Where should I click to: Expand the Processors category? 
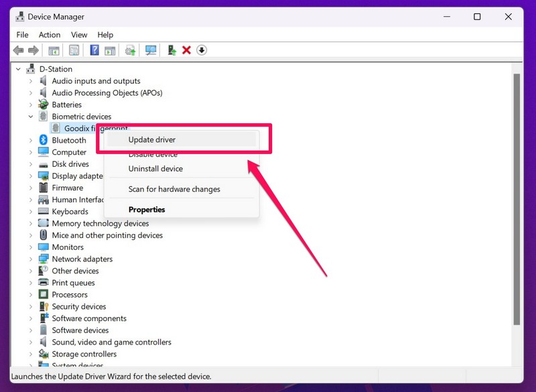(31, 295)
